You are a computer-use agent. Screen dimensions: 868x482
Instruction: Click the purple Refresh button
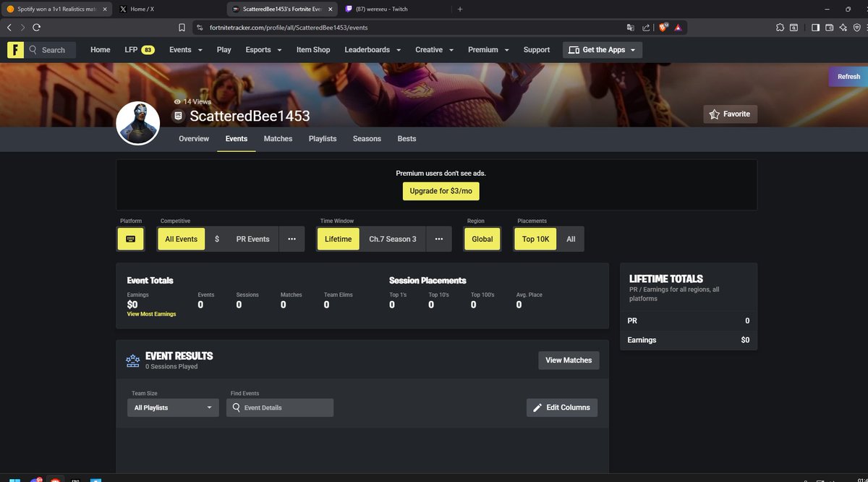pos(848,77)
